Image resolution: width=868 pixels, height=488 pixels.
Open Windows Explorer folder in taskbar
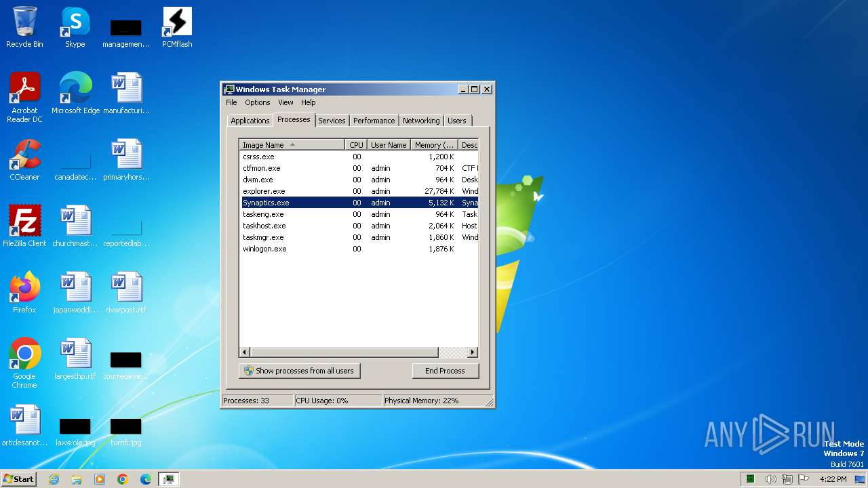coord(77,479)
